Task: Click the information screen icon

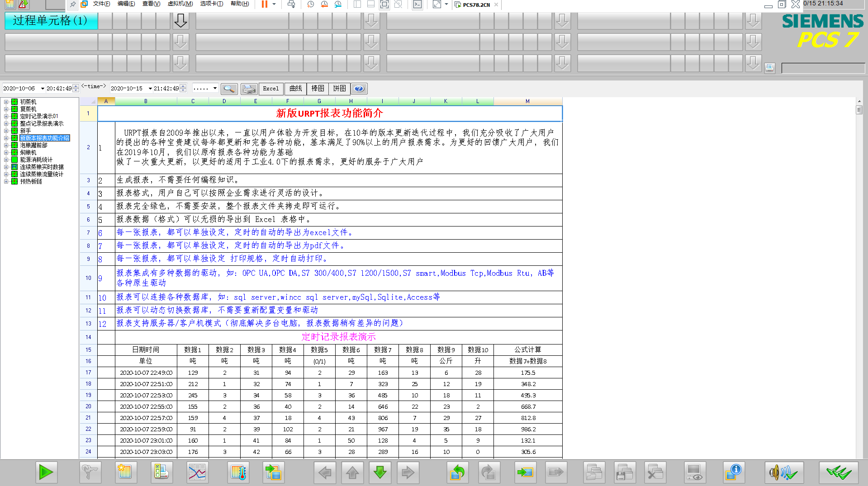Action: click(733, 472)
